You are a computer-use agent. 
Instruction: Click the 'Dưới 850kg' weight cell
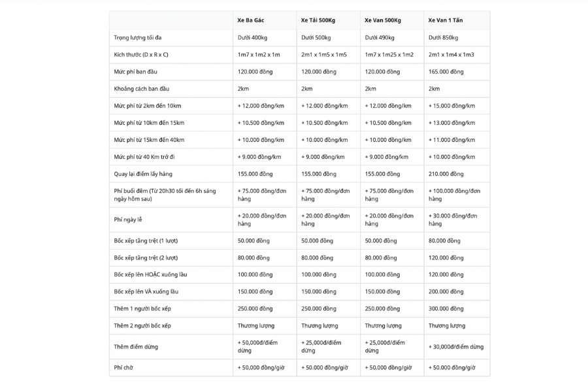(443, 38)
